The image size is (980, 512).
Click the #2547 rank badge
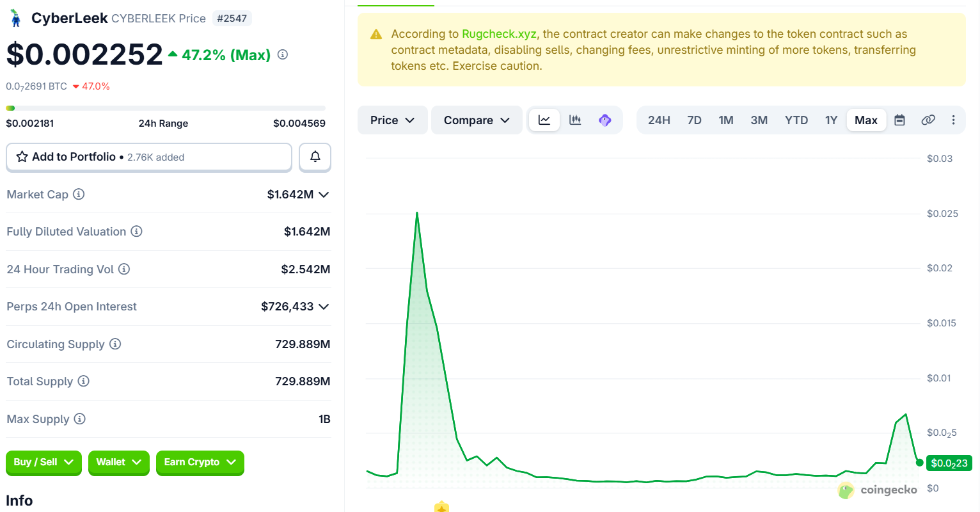point(232,19)
